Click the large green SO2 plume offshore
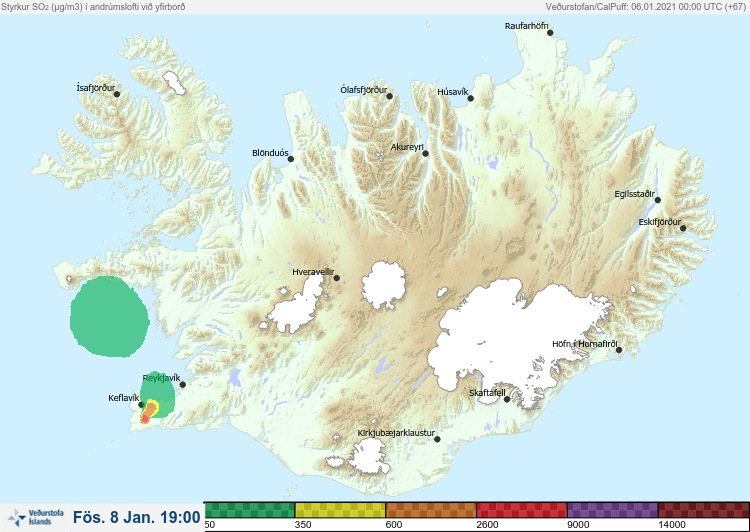750x532 pixels. coord(110,316)
